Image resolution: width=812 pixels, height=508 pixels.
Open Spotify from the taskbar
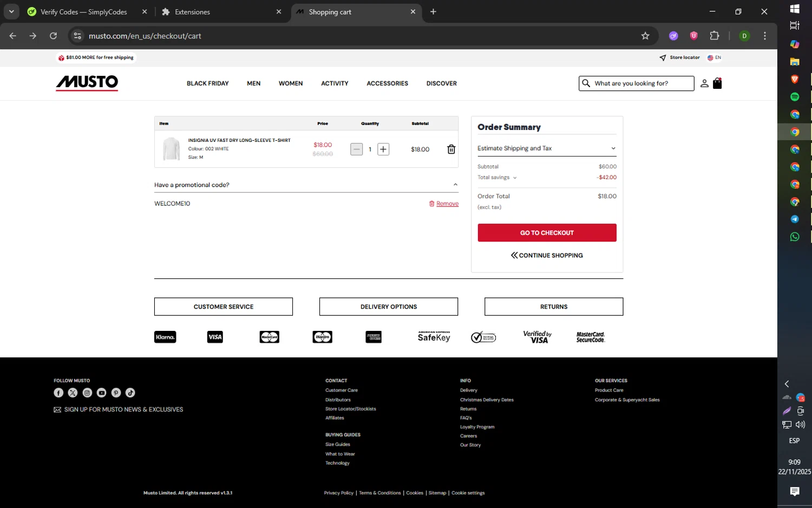click(x=795, y=97)
